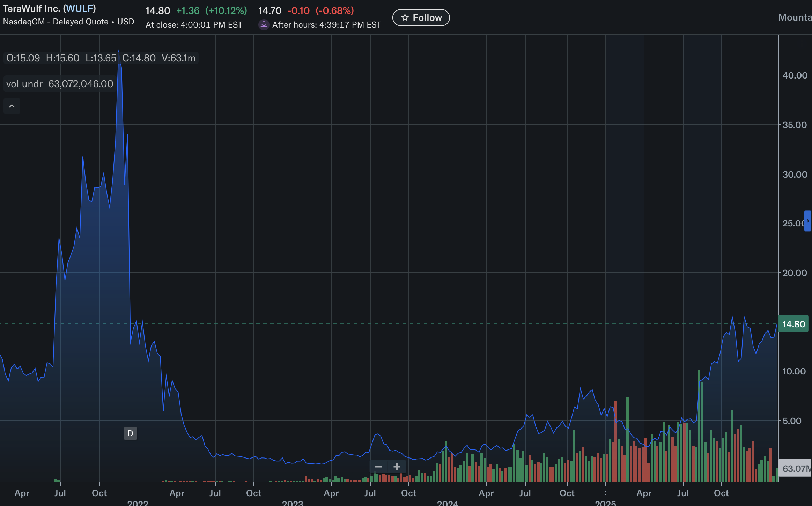Collapse the chart legend with caret arrow
This screenshot has height=506, width=812.
(12, 106)
